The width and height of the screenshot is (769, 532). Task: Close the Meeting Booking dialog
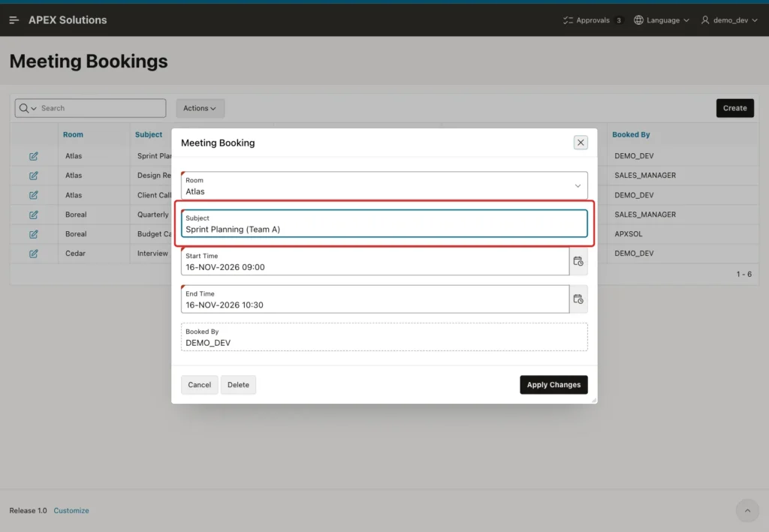coord(581,143)
